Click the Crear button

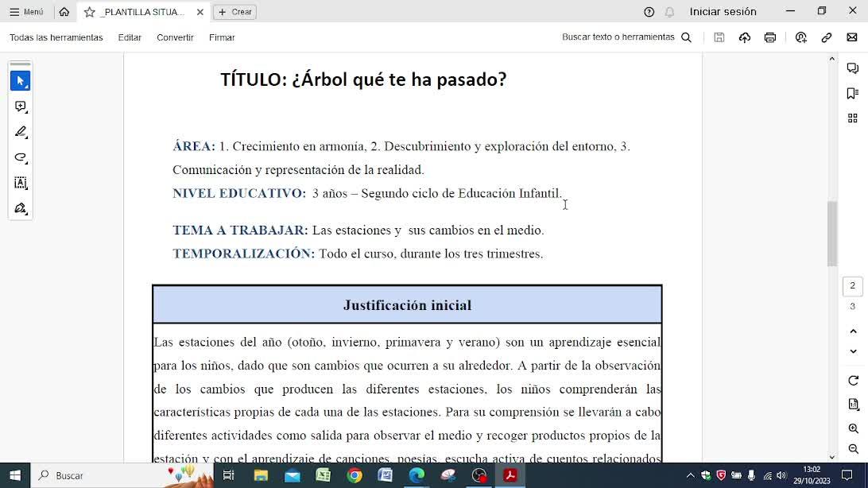(x=234, y=12)
